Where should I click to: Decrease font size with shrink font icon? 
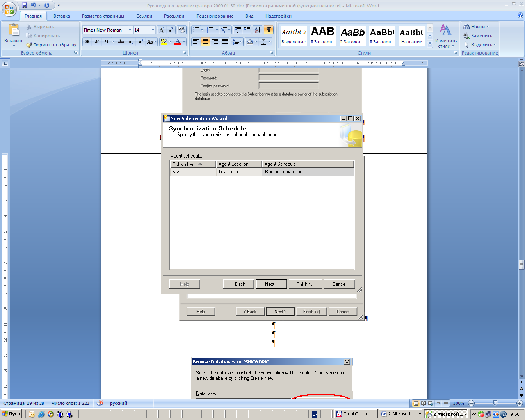pyautogui.click(x=171, y=30)
